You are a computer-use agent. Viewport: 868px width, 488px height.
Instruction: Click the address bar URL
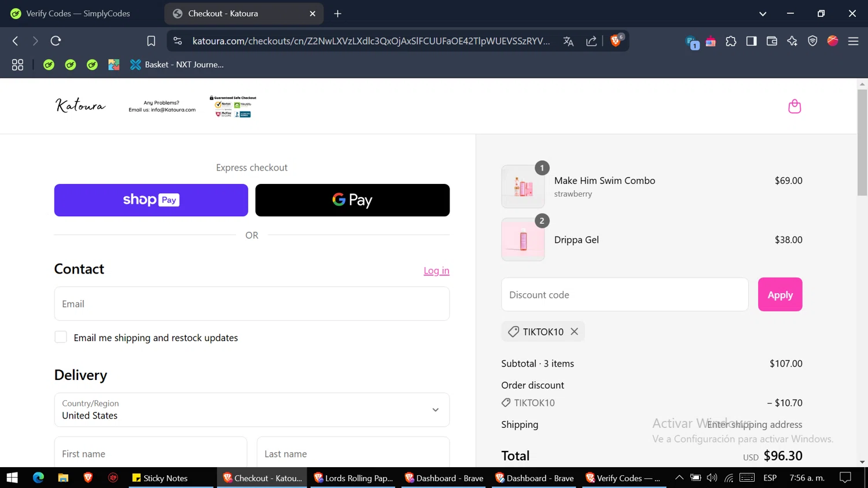pyautogui.click(x=371, y=40)
